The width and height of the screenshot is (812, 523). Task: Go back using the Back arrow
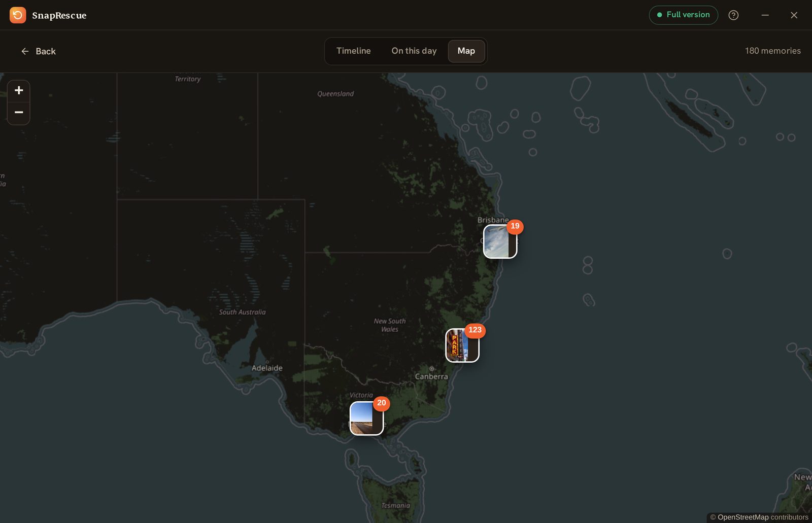pyautogui.click(x=38, y=51)
